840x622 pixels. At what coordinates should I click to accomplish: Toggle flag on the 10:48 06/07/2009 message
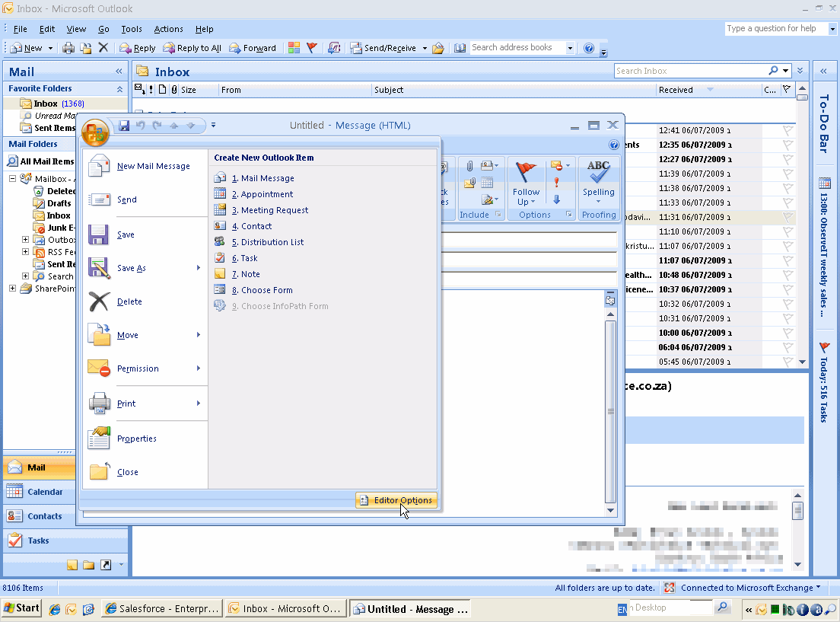(787, 275)
